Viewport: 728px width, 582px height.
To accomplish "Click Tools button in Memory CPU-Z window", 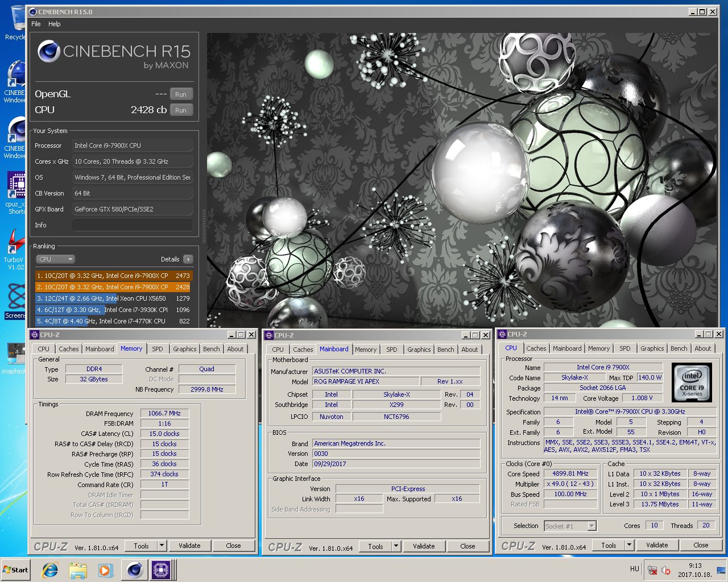I will click(141, 546).
